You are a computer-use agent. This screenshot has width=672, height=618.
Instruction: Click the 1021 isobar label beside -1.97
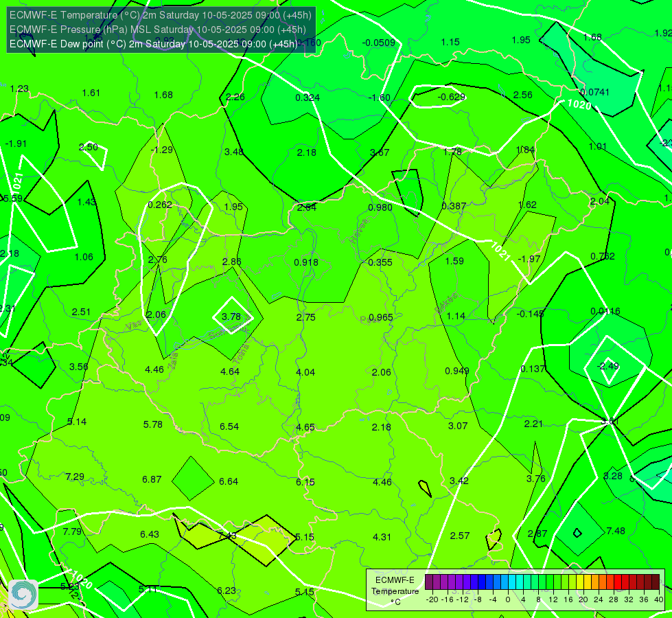click(500, 252)
